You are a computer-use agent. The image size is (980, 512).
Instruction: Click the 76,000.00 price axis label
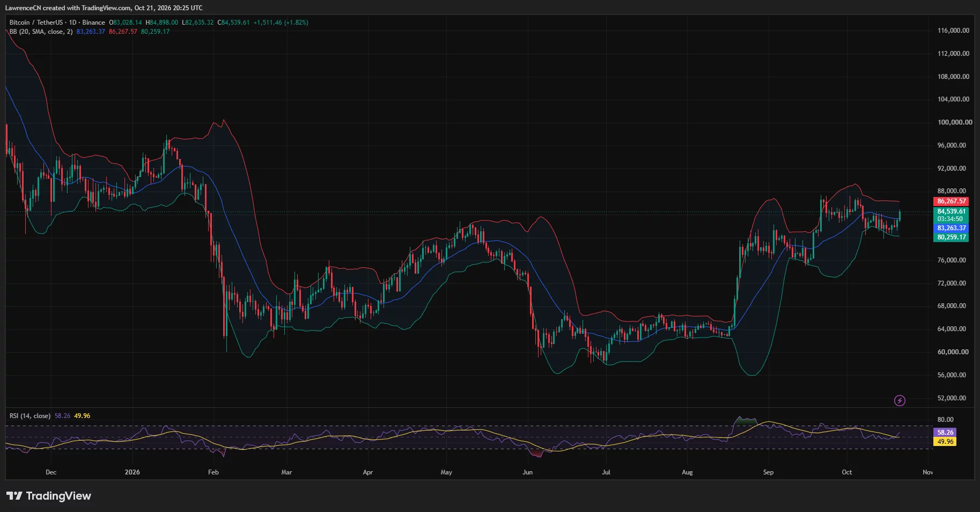coord(952,260)
